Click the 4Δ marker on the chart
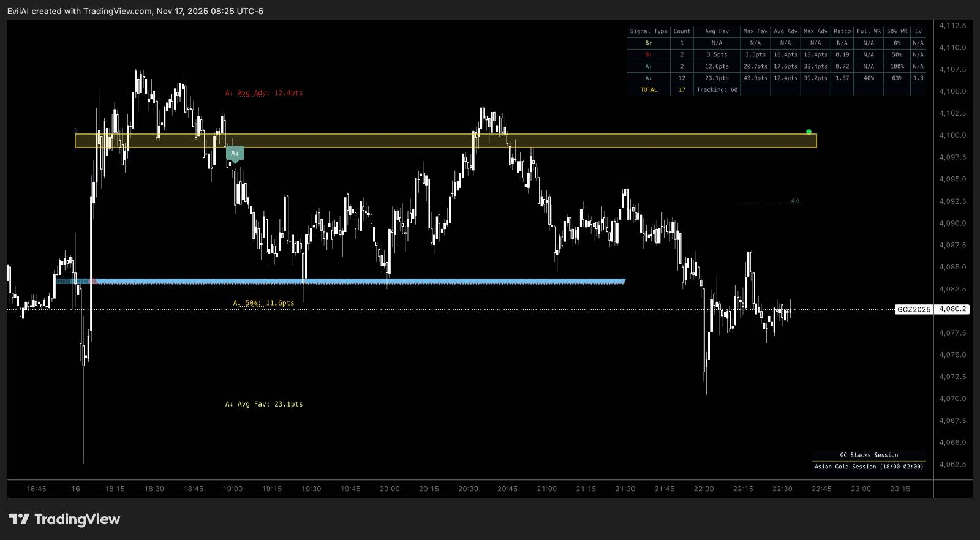This screenshot has height=540, width=980. (795, 201)
